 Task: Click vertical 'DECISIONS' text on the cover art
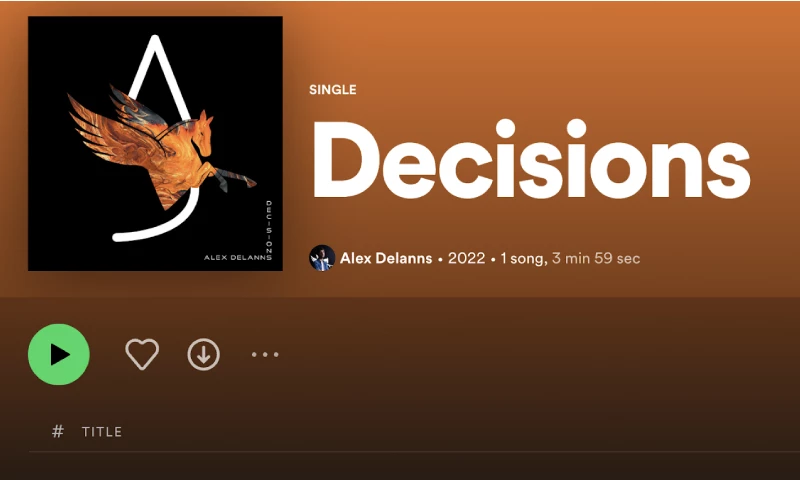point(269,228)
